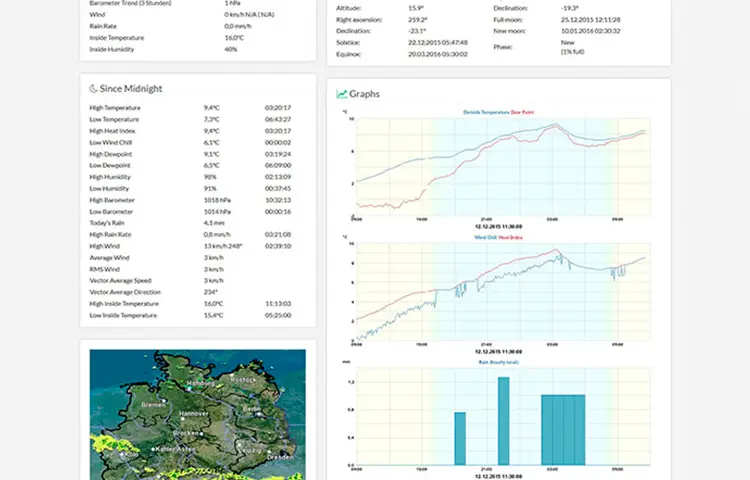Click the '13 km/h 248°' high wind value
The height and width of the screenshot is (480, 750).
coord(223,246)
